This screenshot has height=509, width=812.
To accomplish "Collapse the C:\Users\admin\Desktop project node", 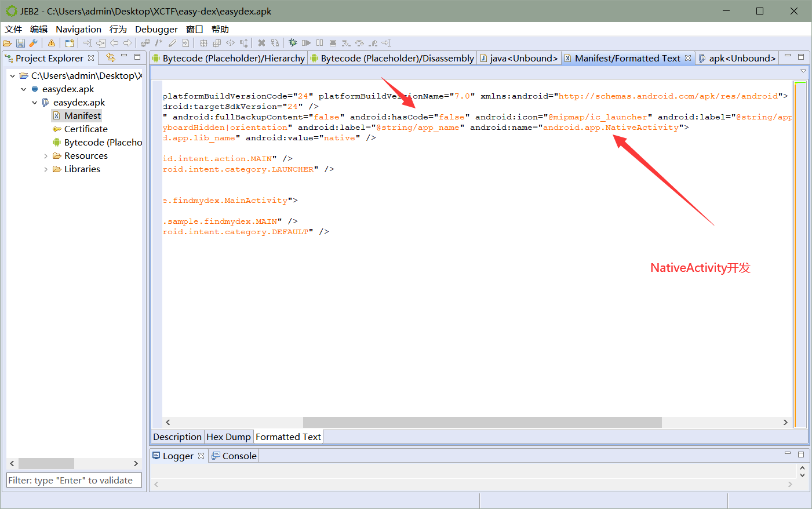I will click(12, 76).
